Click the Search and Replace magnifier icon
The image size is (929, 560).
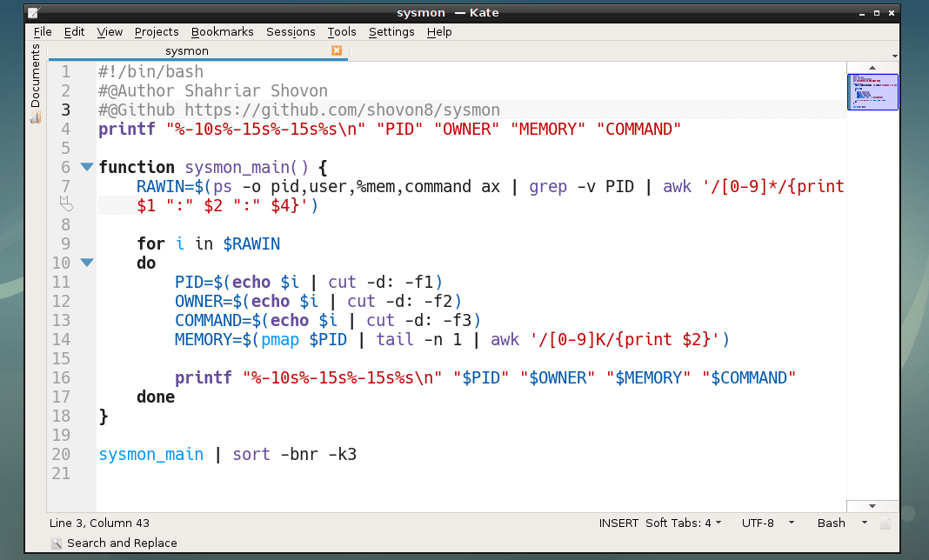[57, 543]
